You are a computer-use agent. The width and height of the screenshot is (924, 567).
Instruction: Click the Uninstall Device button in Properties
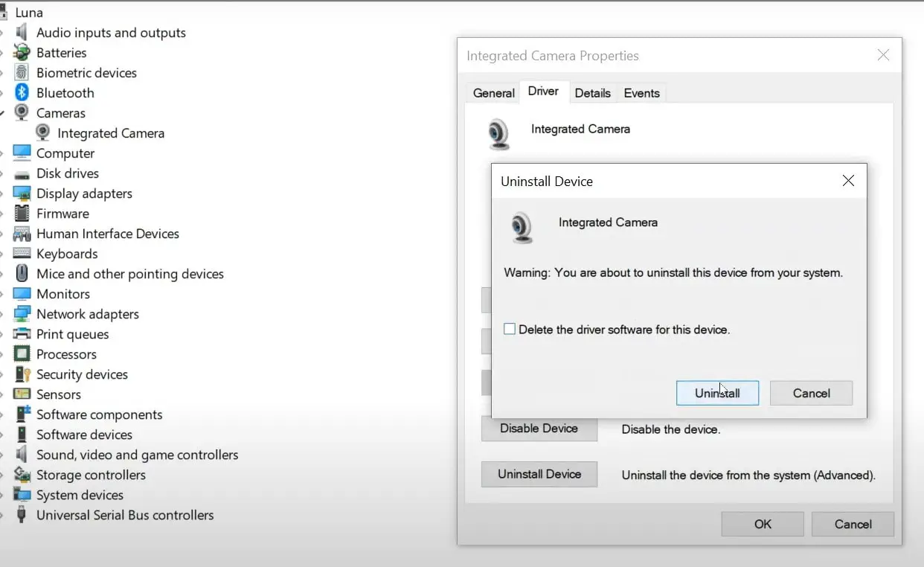(539, 474)
